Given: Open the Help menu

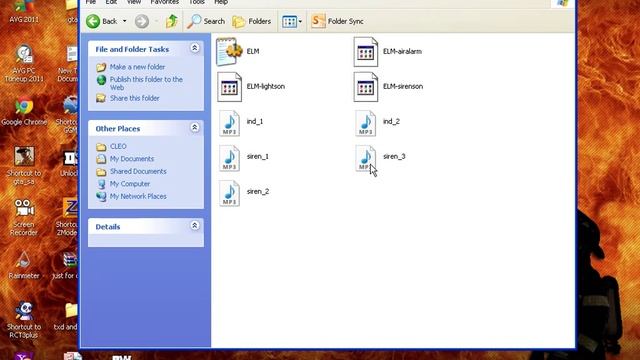Looking at the screenshot, I should pos(221,2).
